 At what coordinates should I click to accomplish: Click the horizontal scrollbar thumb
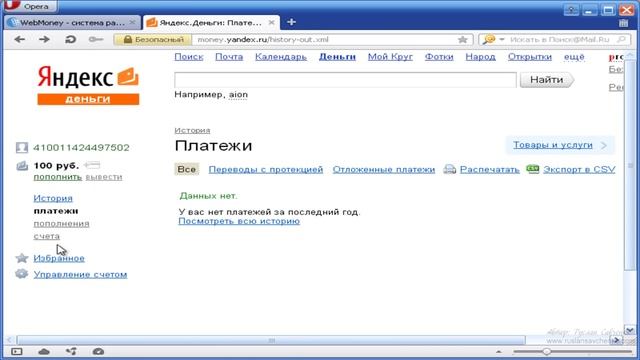[271, 340]
